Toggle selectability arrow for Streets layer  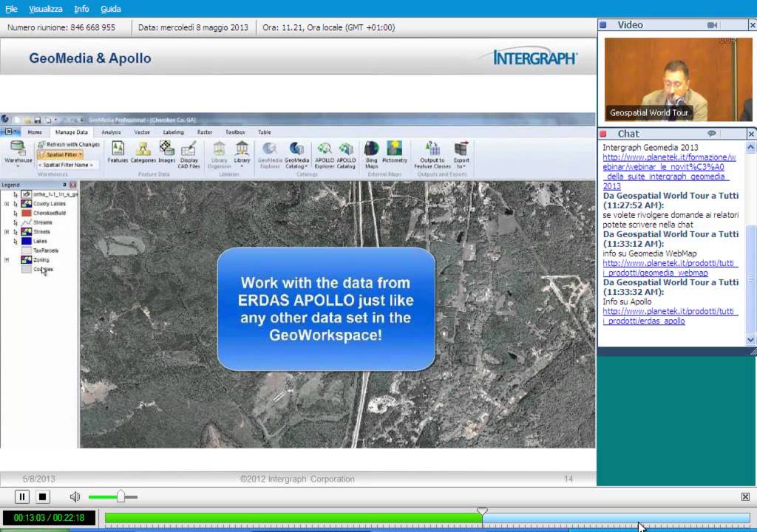coord(16,232)
